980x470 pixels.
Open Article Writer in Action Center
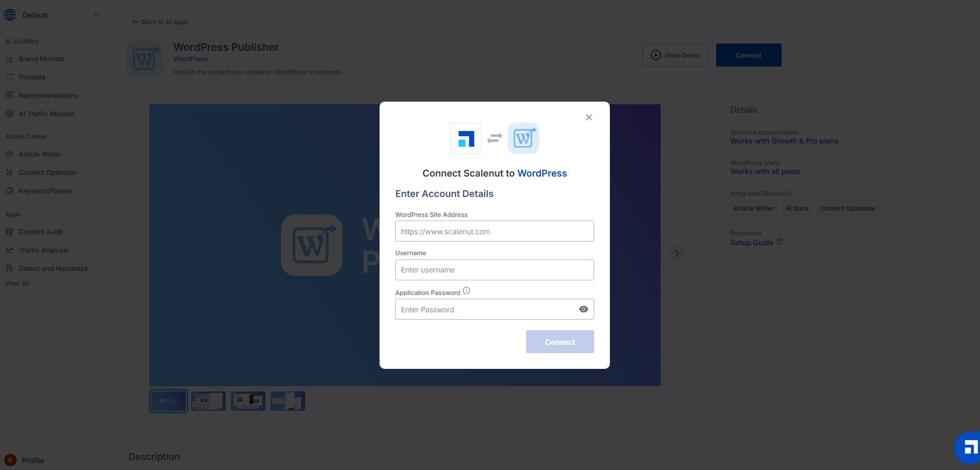coord(40,154)
